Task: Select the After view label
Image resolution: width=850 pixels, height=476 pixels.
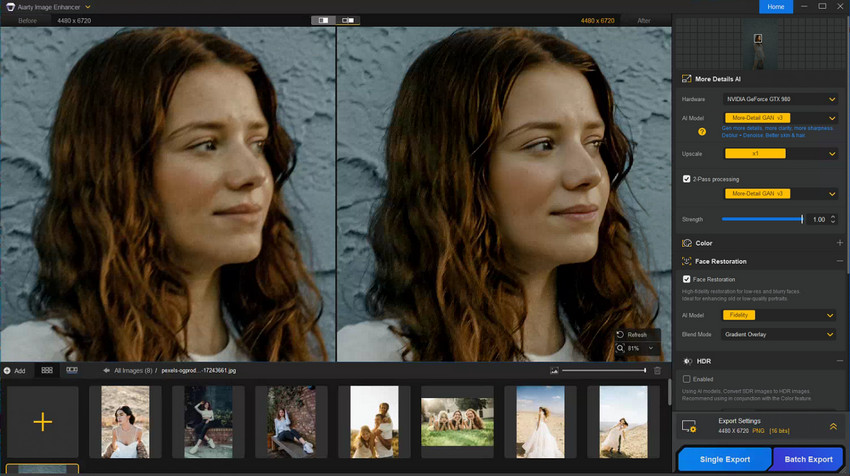Action: click(x=643, y=21)
